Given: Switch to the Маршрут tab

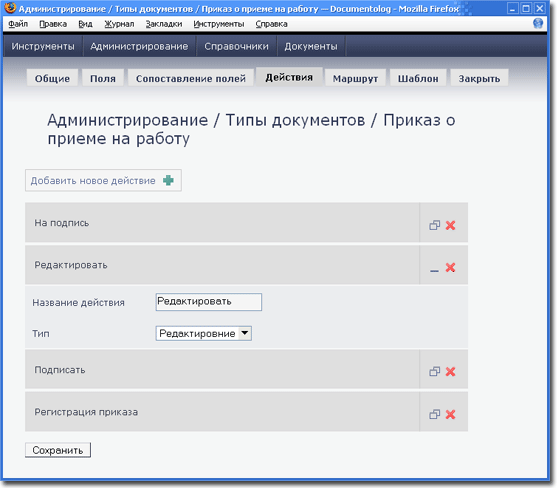Looking at the screenshot, I should pyautogui.click(x=355, y=78).
